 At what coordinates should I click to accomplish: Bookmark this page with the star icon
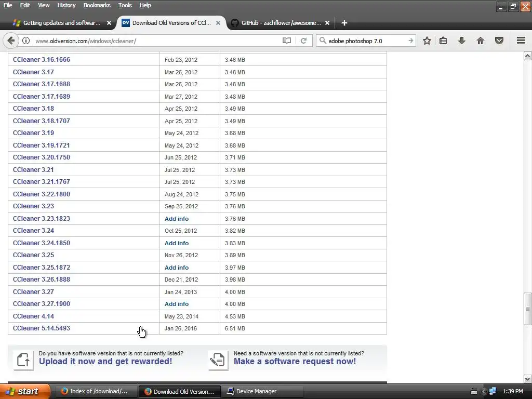pos(427,41)
